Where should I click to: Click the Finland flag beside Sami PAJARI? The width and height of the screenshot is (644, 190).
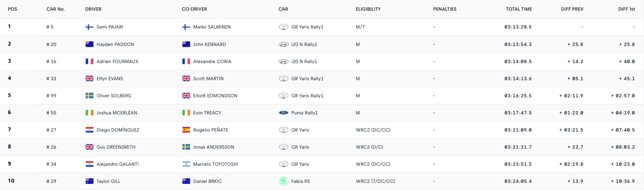pos(89,27)
